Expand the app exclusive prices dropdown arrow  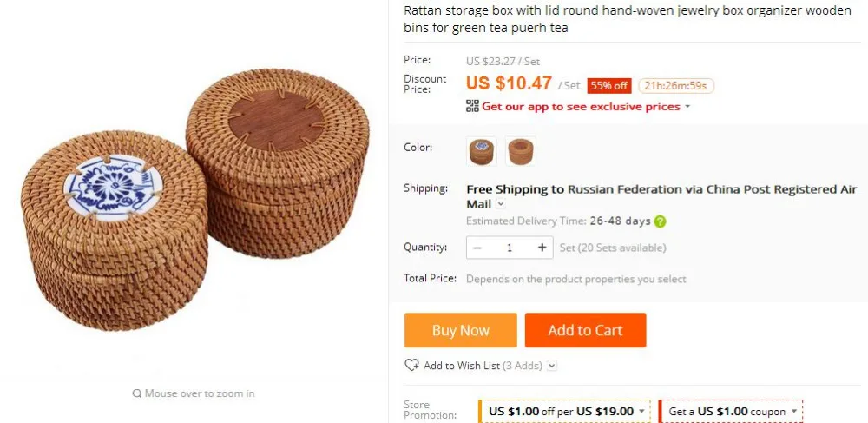tap(687, 106)
